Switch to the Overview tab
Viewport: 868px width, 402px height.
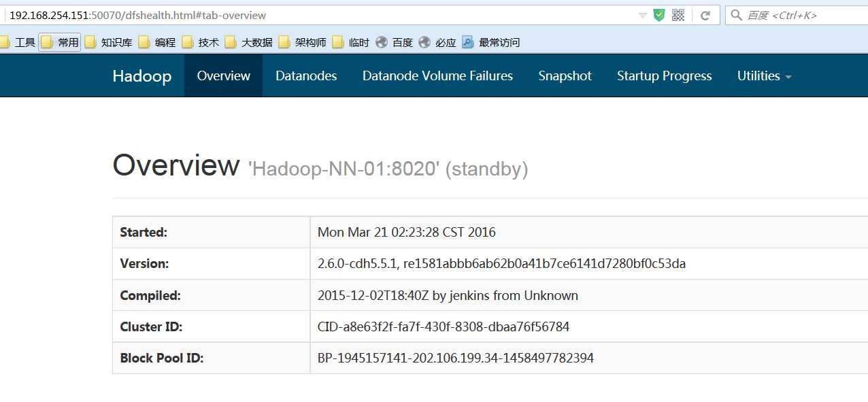tap(223, 76)
